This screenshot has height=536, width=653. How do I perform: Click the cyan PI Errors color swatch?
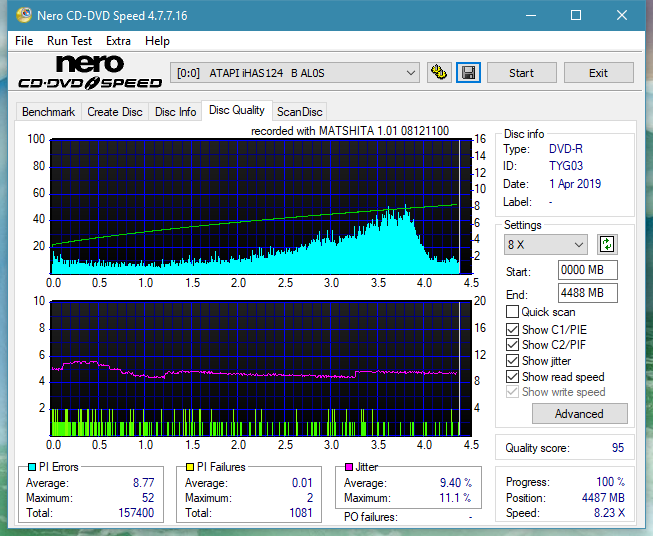32,467
